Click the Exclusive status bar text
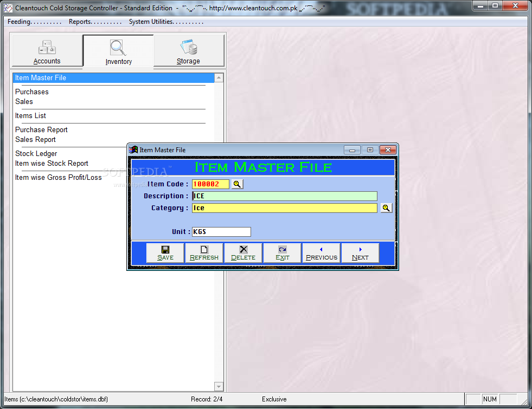The width and height of the screenshot is (532, 409). tap(274, 399)
